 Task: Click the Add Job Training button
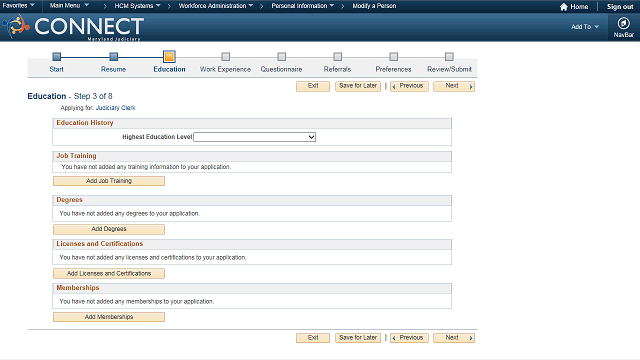tap(109, 181)
